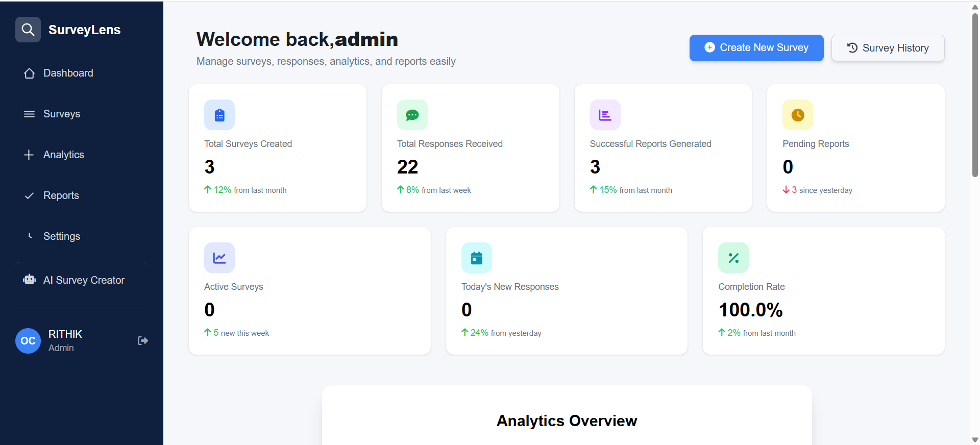
Task: Click the scrollbar down arrow
Action: (975, 439)
